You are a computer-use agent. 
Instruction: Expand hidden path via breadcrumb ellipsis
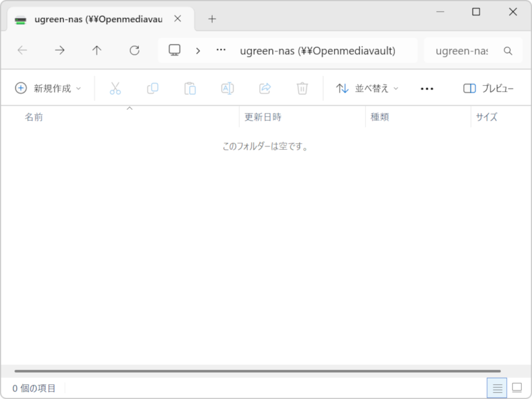[221, 50]
